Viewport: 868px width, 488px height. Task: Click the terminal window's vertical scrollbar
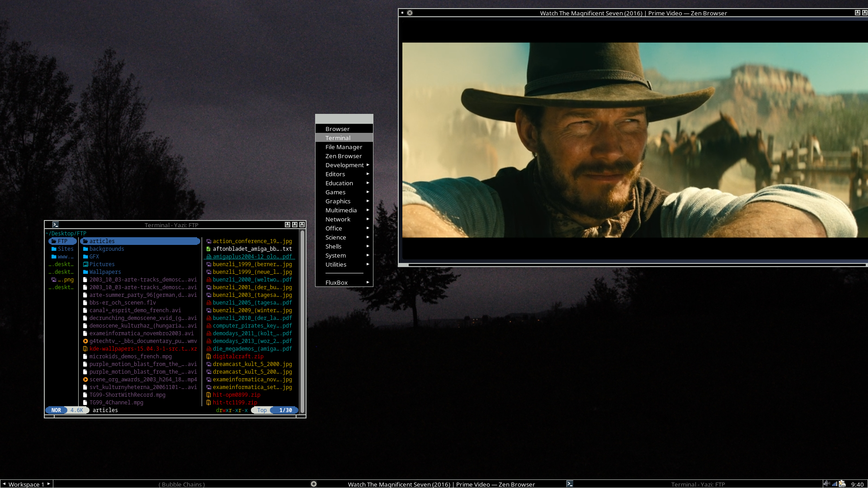[x=302, y=322]
